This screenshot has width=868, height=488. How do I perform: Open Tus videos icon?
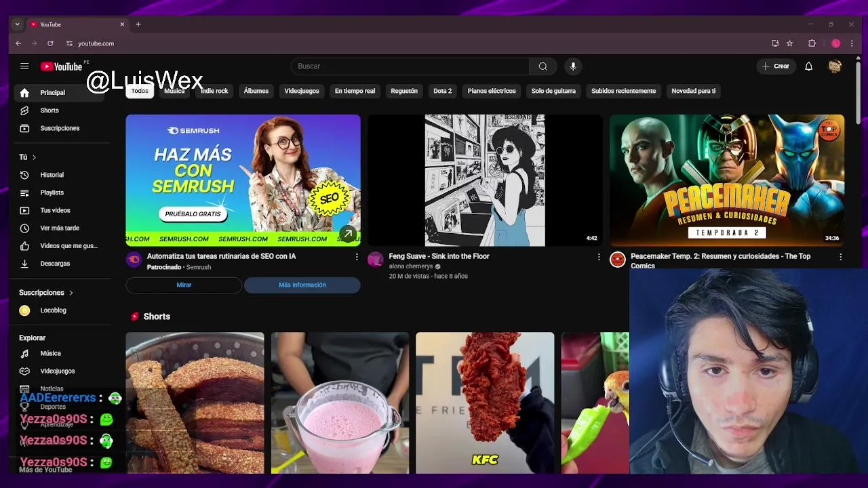(24, 210)
